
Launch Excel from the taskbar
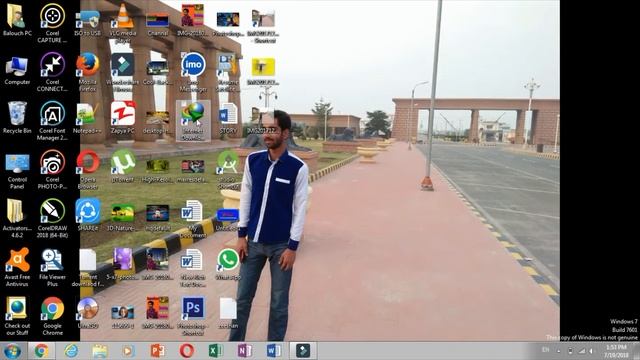point(215,351)
